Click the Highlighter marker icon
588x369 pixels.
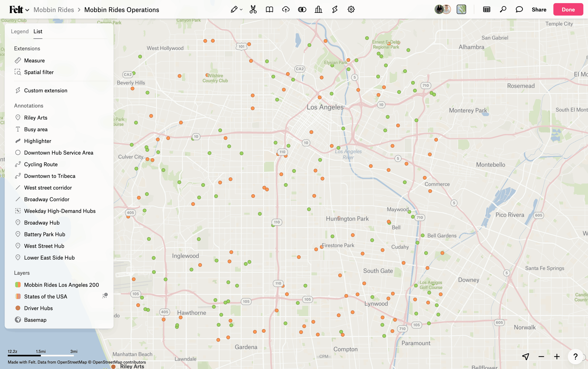coord(18,141)
